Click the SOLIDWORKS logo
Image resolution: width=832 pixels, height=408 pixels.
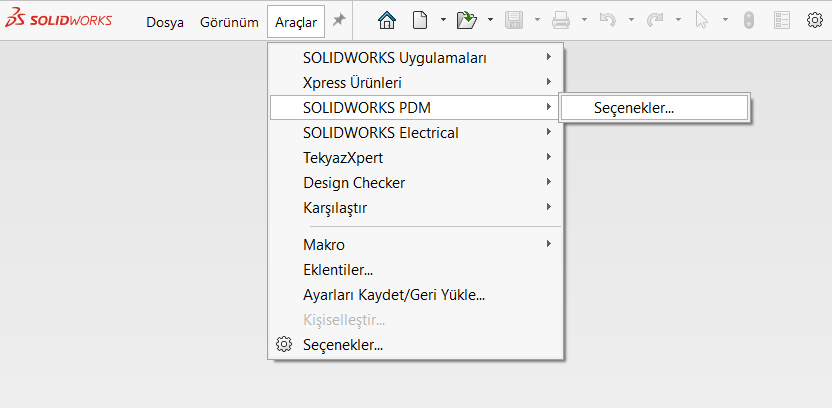[x=58, y=20]
